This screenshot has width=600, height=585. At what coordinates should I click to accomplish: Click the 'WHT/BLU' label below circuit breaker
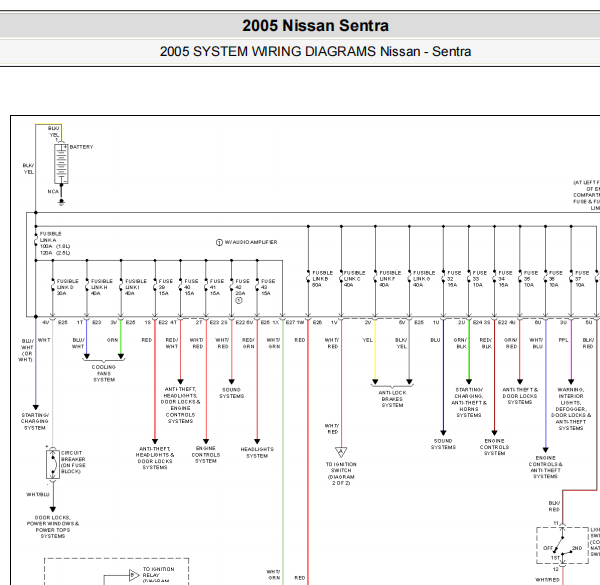coord(38,495)
